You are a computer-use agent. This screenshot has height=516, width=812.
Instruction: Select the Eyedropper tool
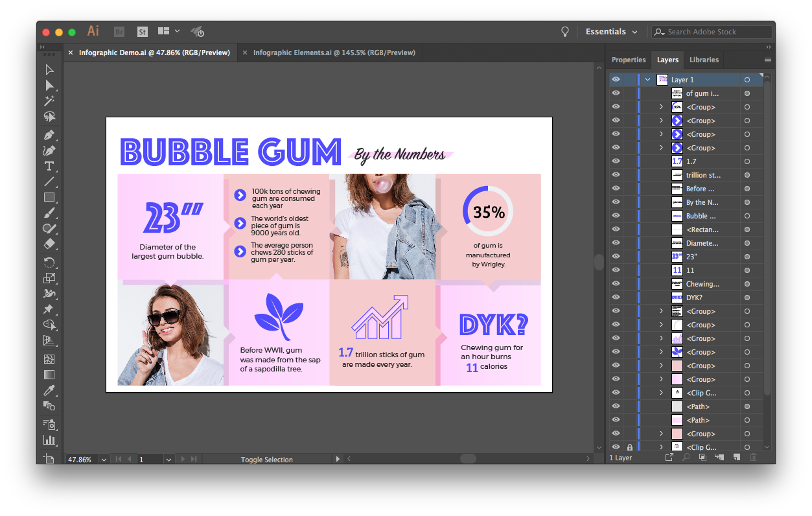[x=49, y=390]
